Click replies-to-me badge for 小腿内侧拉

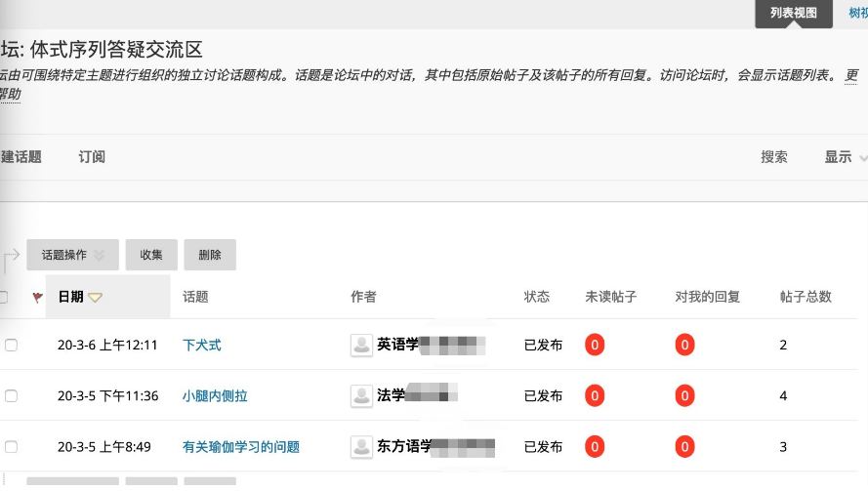point(685,395)
